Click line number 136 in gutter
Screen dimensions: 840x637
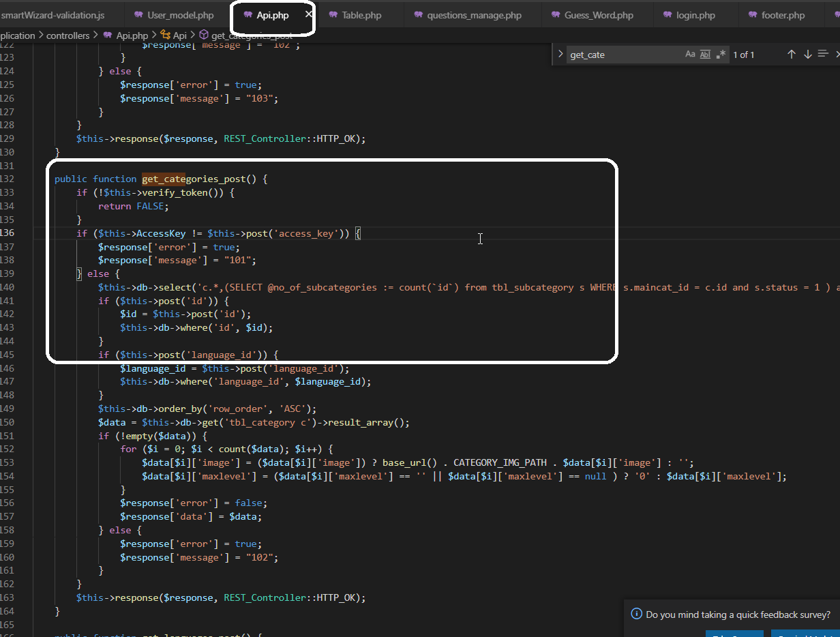point(7,233)
